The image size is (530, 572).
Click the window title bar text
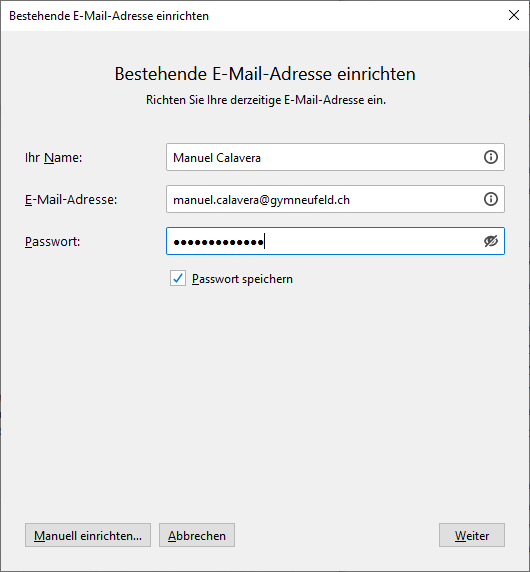109,16
